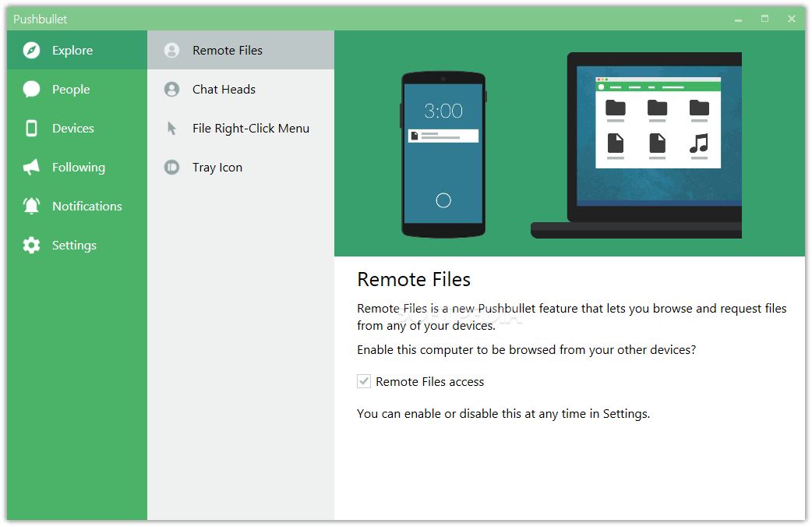Switch to the Devices section
812x527 pixels.
[x=77, y=128]
